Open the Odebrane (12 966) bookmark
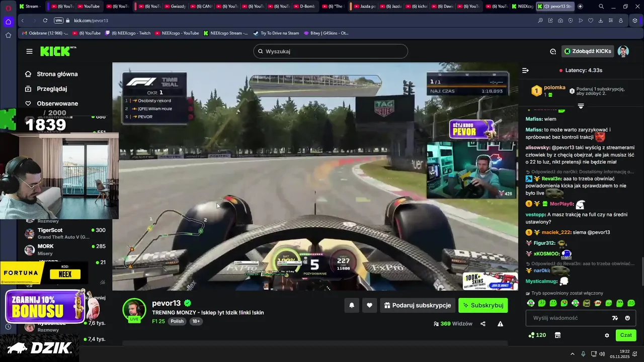644x362 pixels. click(x=44, y=33)
